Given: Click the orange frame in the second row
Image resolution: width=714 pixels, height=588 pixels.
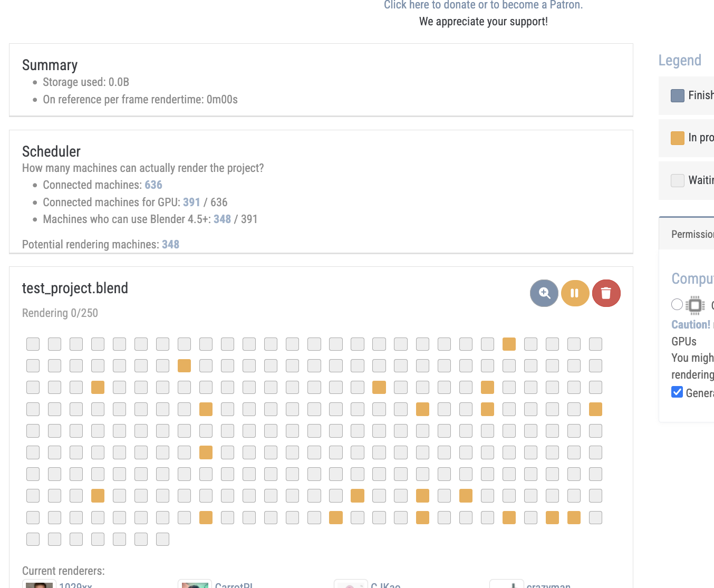Looking at the screenshot, I should [184, 366].
